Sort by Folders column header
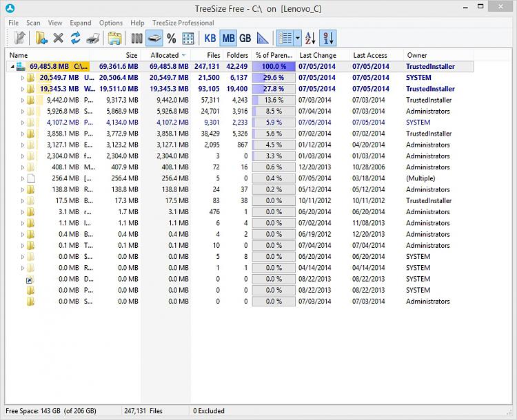This screenshot has width=517, height=420. pos(237,55)
